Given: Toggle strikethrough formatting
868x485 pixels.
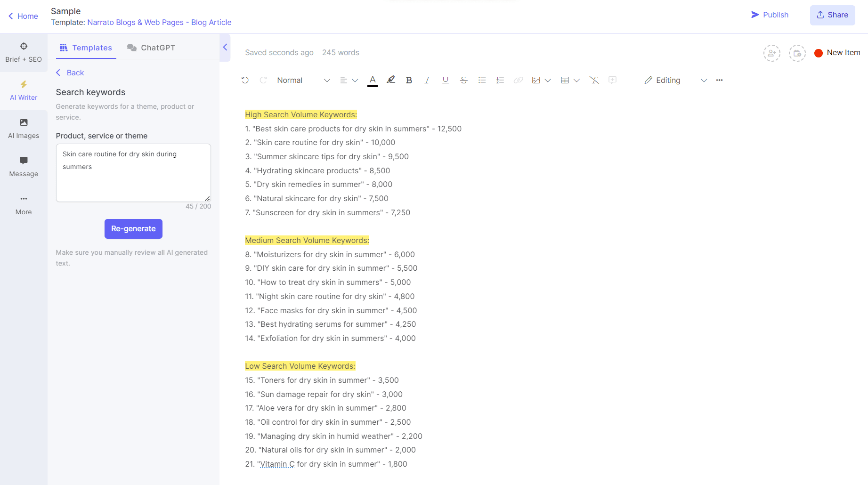Looking at the screenshot, I should pyautogui.click(x=464, y=80).
